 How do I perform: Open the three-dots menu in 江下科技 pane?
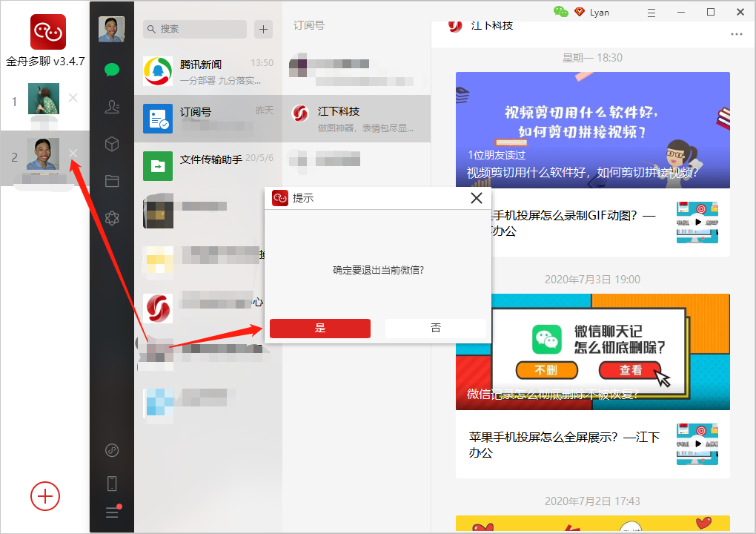736,34
